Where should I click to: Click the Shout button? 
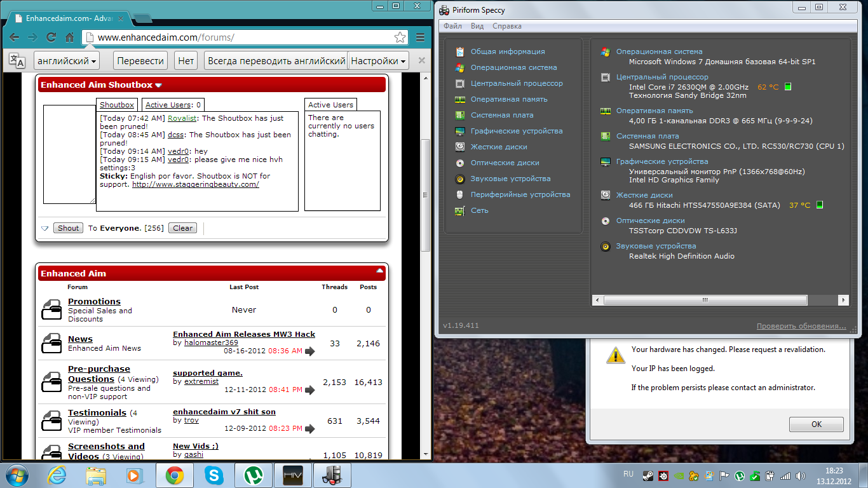click(68, 228)
